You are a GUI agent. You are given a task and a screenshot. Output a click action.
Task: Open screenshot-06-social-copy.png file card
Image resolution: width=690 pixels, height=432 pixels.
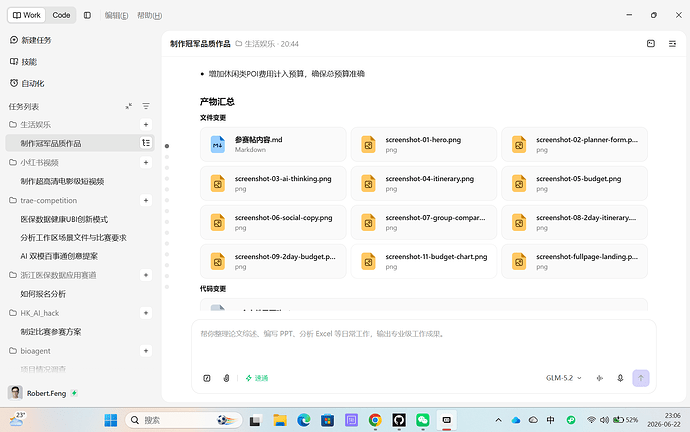coord(273,222)
